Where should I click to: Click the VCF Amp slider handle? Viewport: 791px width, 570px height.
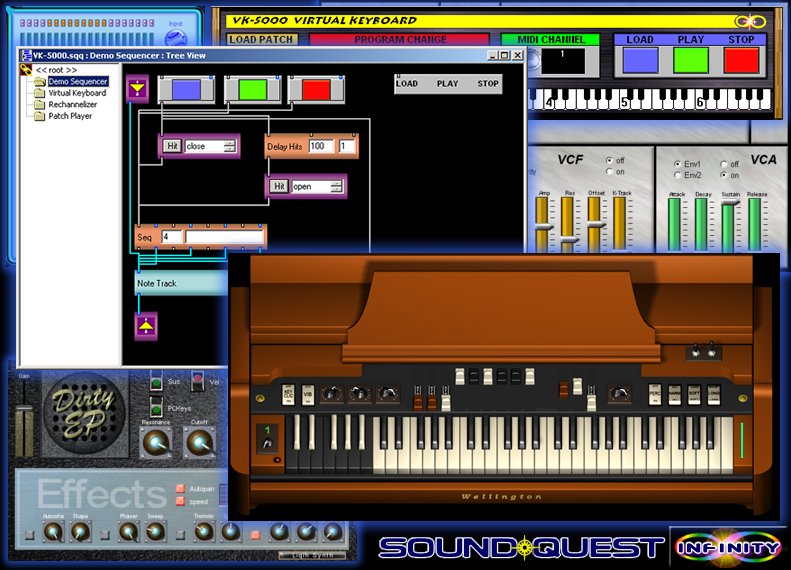(543, 228)
